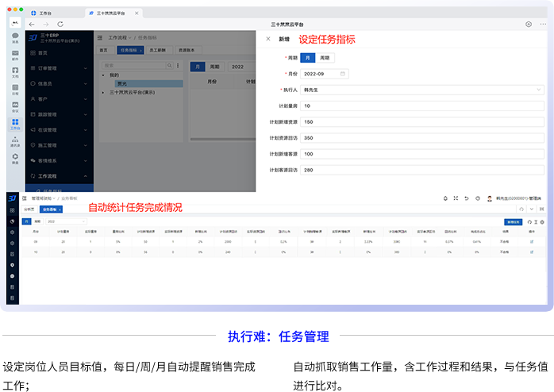
Task: Open the 通讯录 contacts icon in left dock
Action: point(15,140)
